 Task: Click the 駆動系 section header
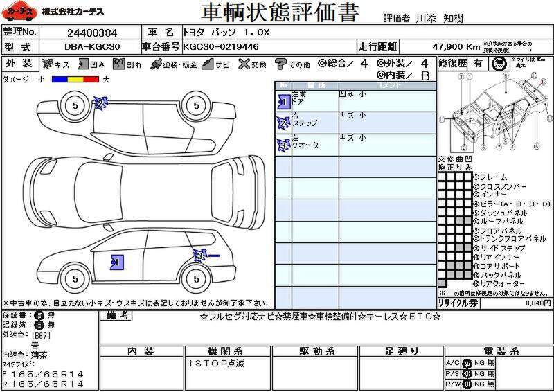tap(315, 351)
